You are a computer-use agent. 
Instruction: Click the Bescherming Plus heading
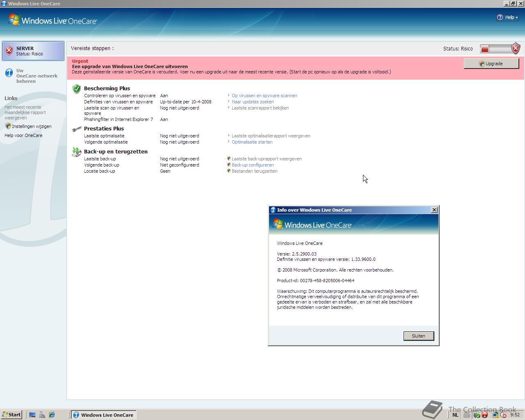coord(107,88)
